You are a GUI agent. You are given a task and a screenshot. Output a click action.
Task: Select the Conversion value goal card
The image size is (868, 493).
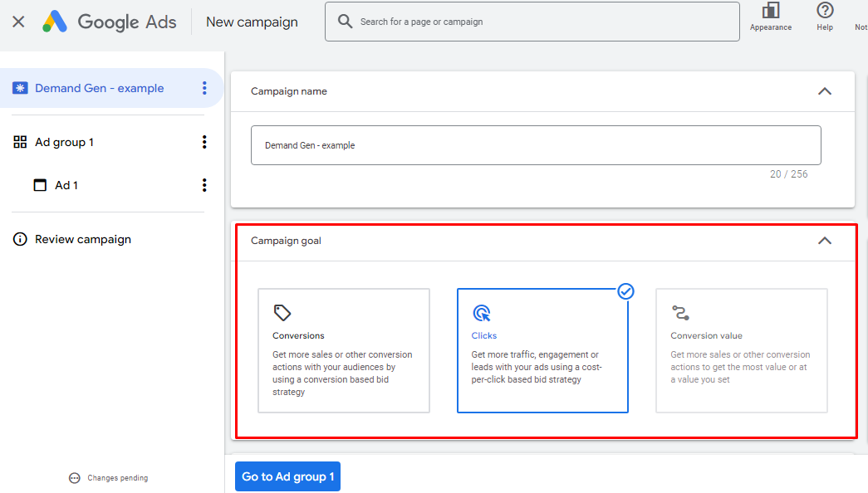pyautogui.click(x=741, y=350)
